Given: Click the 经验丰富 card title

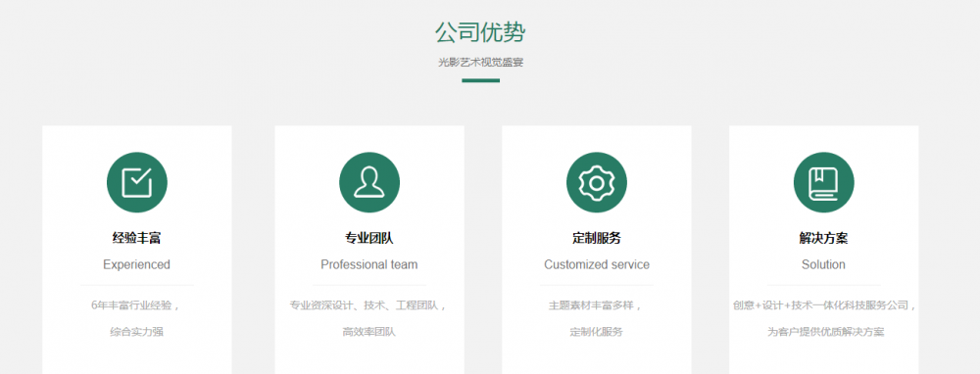Looking at the screenshot, I should click(x=137, y=238).
